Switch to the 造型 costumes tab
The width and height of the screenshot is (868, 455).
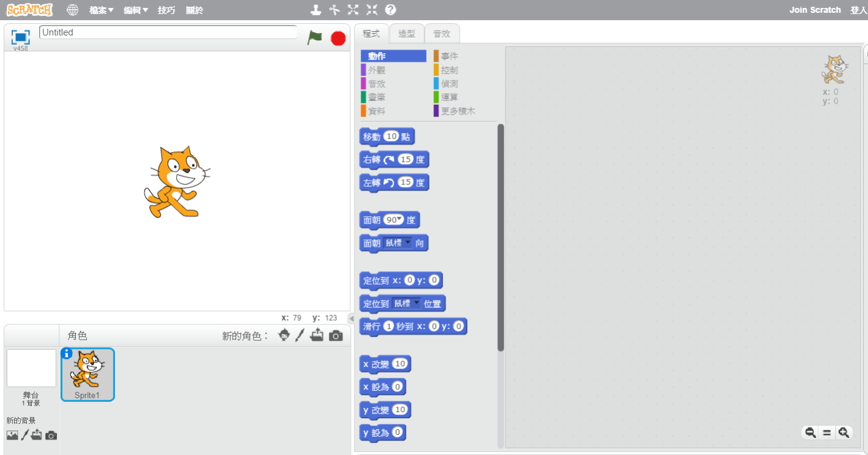[406, 34]
